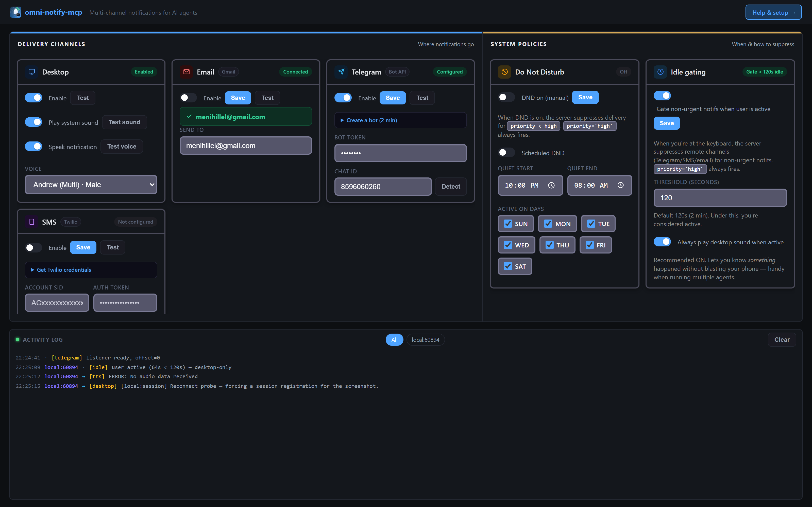Open the Quiet End time picker clock icon
The image size is (812, 507).
(621, 185)
